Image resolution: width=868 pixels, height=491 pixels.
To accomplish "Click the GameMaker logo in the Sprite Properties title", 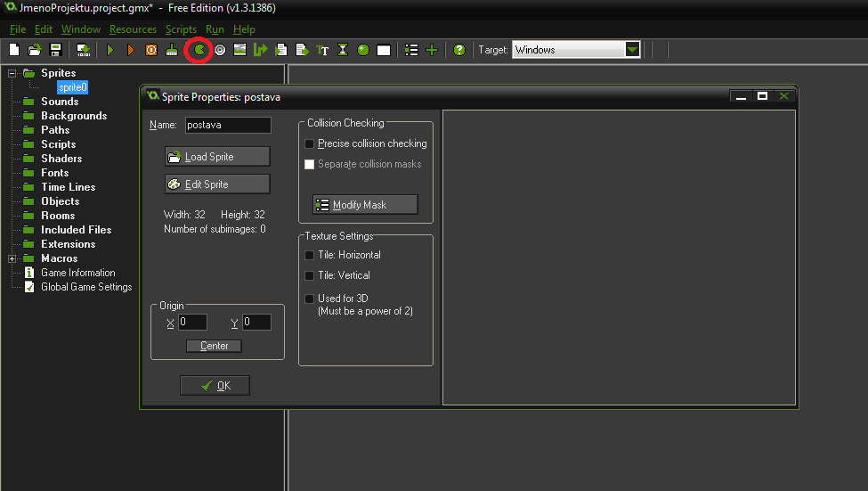I will [153, 96].
